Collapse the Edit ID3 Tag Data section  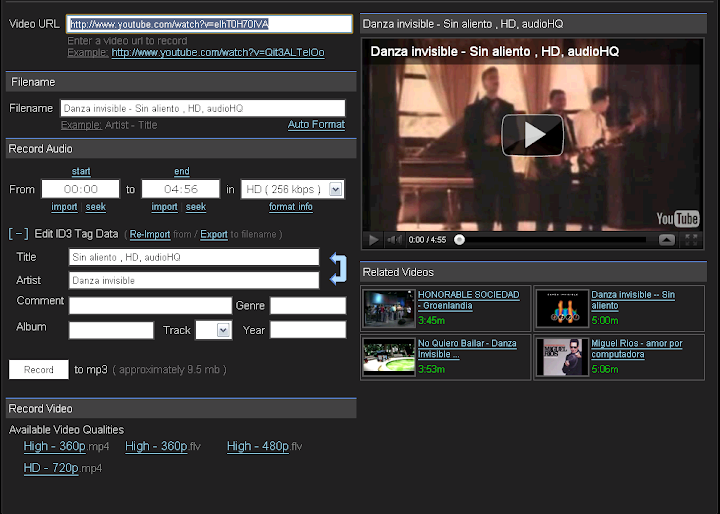(19, 234)
